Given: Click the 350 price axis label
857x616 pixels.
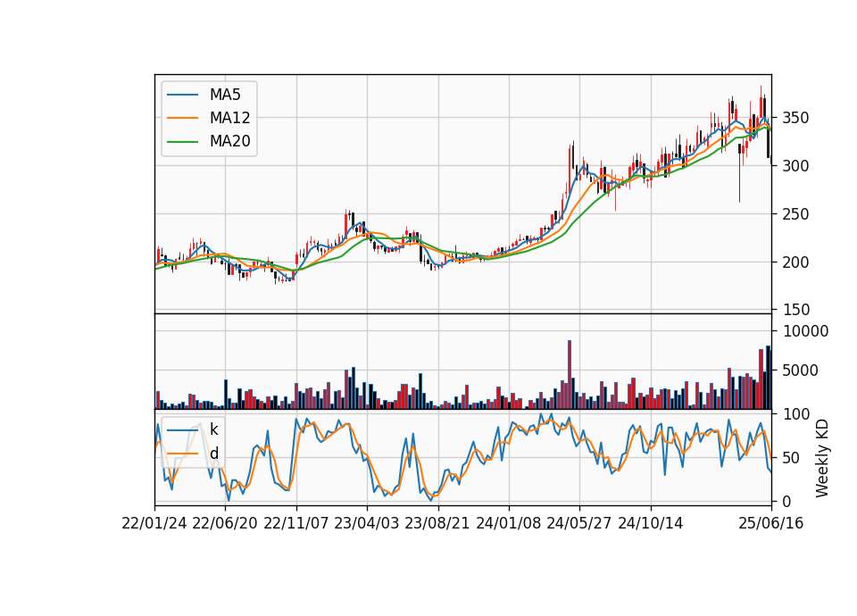Looking at the screenshot, I should coord(795,118).
